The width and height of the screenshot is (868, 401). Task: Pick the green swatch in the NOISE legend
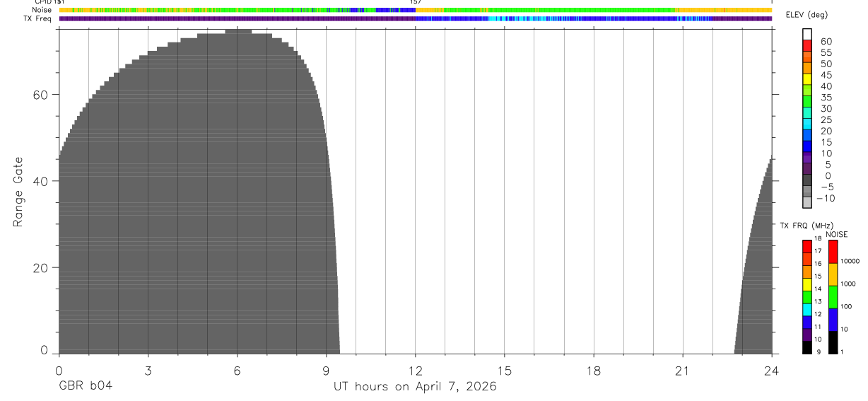point(833,297)
